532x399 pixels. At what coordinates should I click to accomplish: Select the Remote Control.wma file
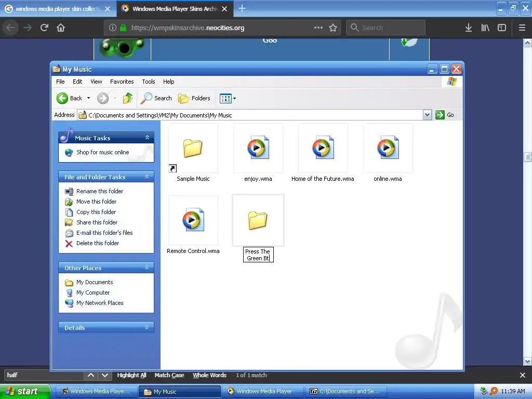[x=193, y=220]
